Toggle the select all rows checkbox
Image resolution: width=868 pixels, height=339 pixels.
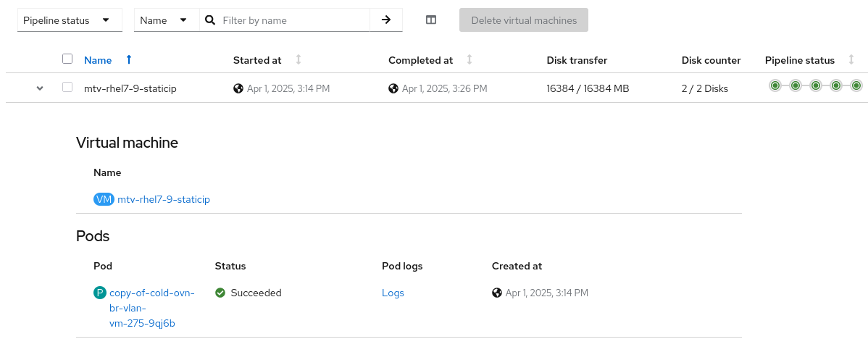click(67, 59)
